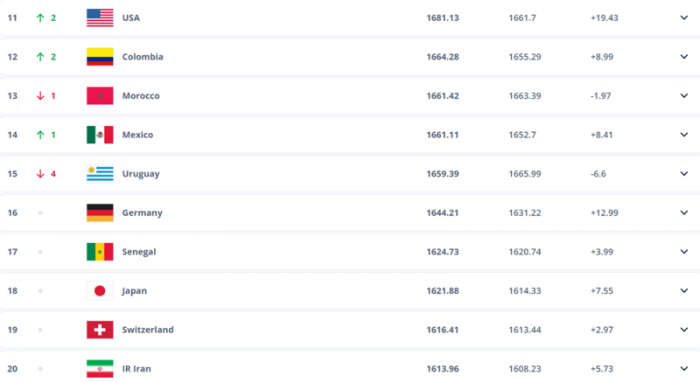This screenshot has height=383, width=700.
Task: Open the Uruguay team name link
Action: [x=141, y=174]
